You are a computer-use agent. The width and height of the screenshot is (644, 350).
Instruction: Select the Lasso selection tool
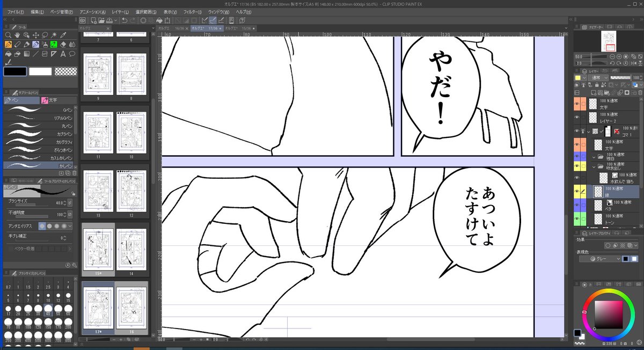45,35
